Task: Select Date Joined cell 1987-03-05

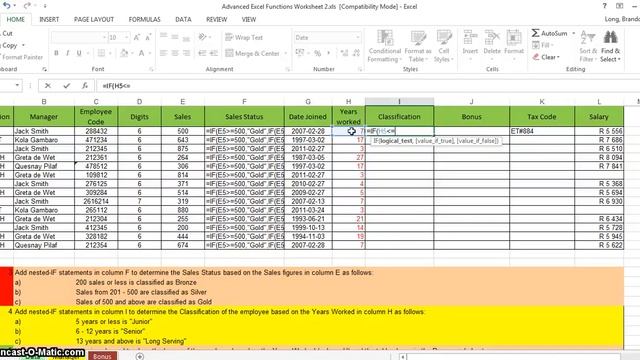Action: tap(308, 158)
